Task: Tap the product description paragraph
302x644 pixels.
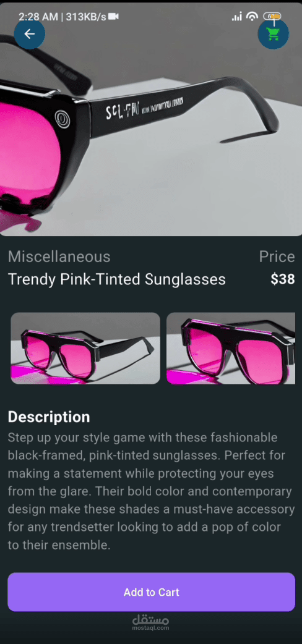Action: 152,491
